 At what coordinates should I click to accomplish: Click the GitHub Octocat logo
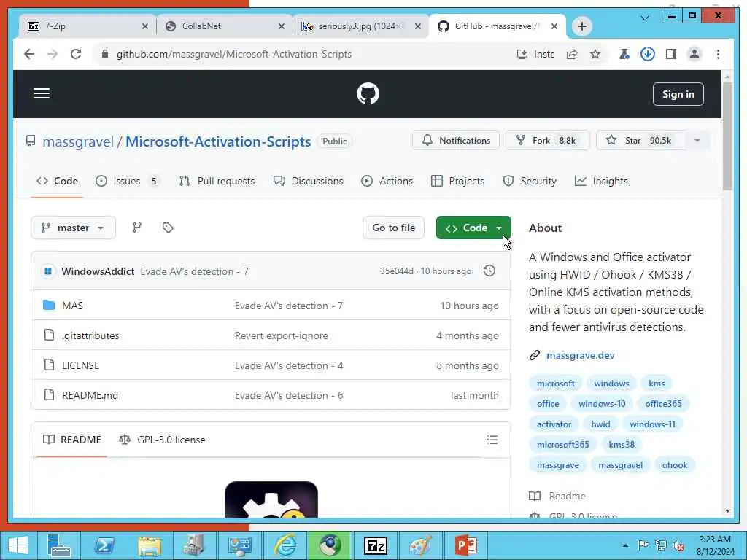click(x=368, y=93)
